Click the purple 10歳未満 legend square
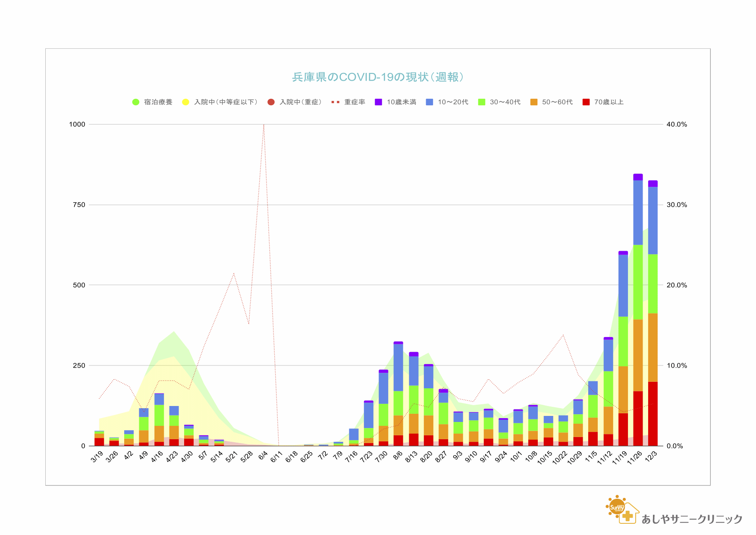 [x=378, y=102]
